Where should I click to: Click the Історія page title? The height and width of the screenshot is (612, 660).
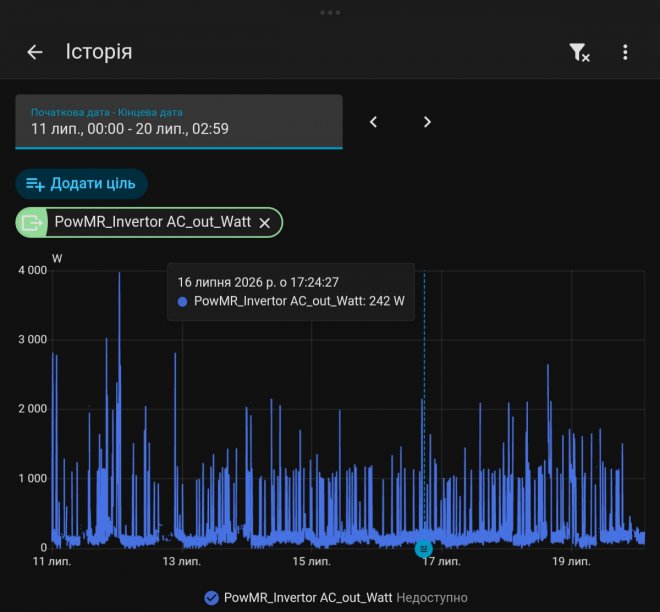(99, 52)
